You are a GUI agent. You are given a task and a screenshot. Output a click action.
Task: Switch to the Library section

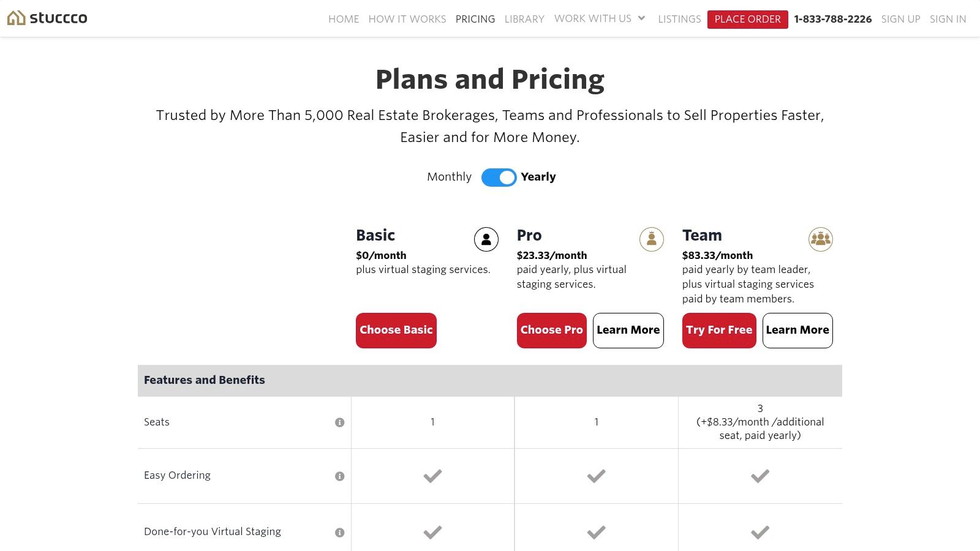524,19
